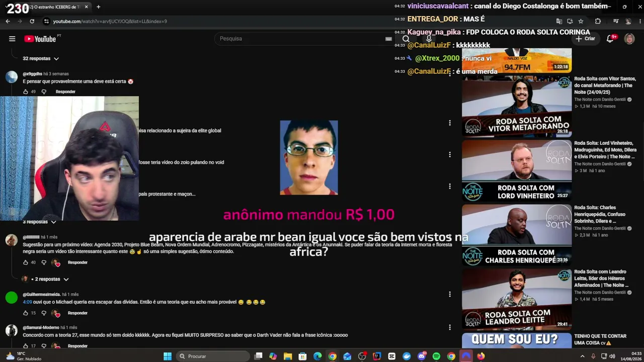
Task: Open the Roda Solta Vitor Metaforando thumbnail
Action: click(517, 106)
